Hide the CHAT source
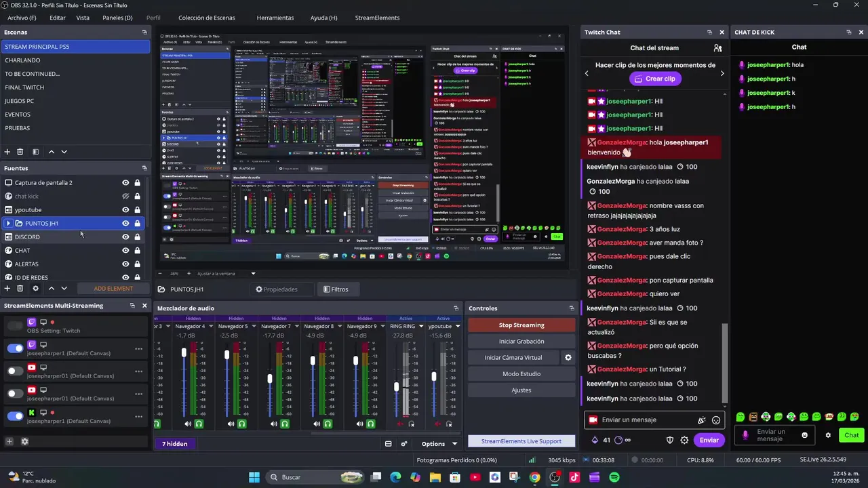This screenshot has height=488, width=868. click(125, 250)
